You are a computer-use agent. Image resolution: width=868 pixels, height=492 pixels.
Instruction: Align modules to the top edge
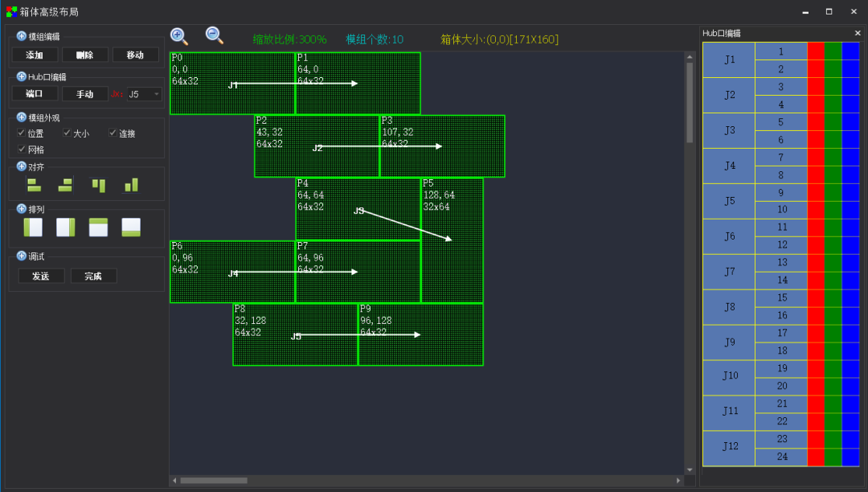(x=98, y=185)
